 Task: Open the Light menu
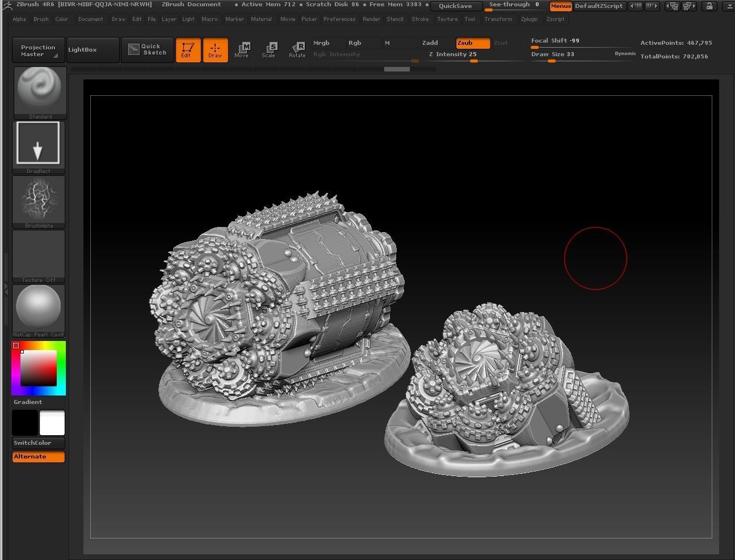pyautogui.click(x=188, y=19)
